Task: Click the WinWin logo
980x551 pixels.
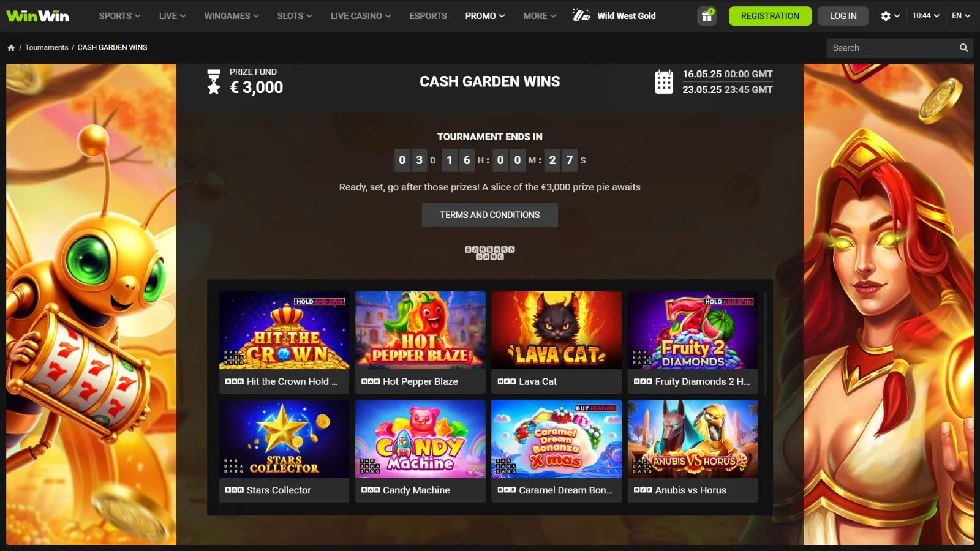Action: tap(37, 16)
